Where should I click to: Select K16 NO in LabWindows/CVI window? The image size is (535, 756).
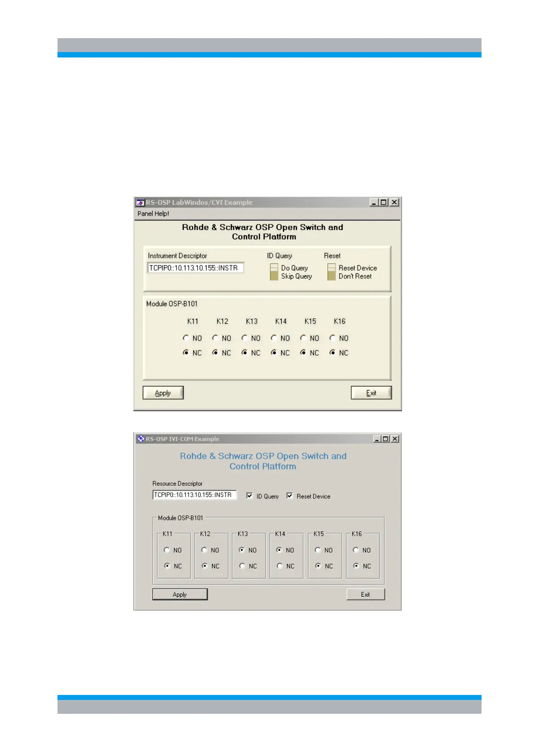(332, 338)
